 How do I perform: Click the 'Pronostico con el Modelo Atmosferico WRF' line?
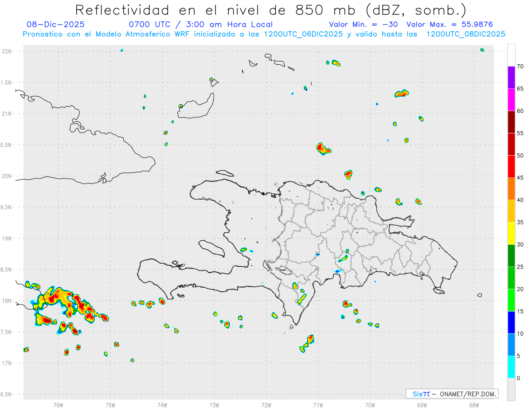click(x=264, y=34)
